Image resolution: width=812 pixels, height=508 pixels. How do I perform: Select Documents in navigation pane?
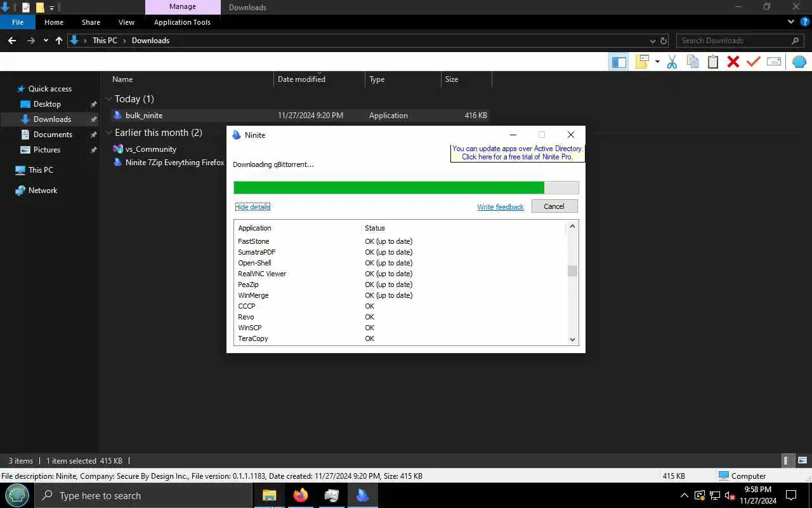[53, 135]
